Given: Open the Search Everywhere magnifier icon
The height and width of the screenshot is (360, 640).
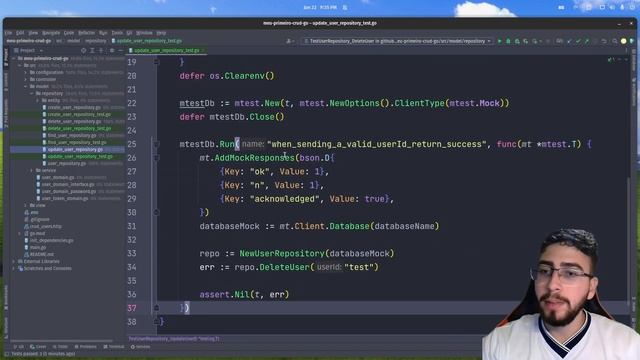Looking at the screenshot, I should (615, 41).
